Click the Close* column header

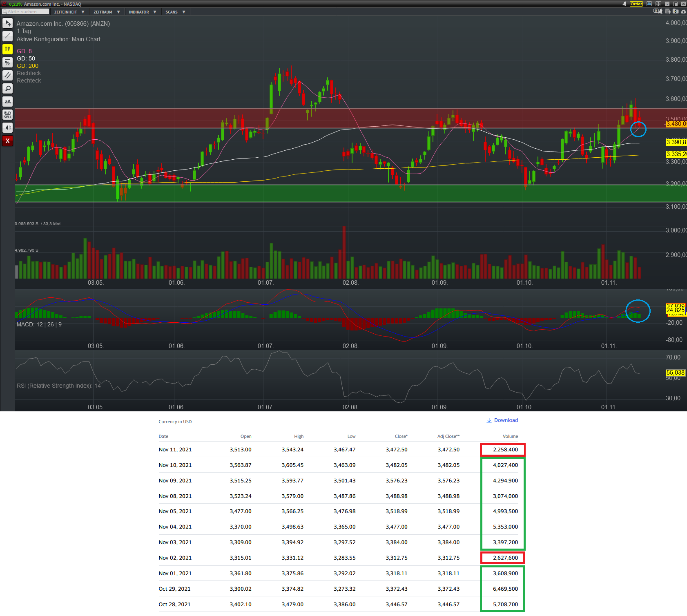click(x=401, y=436)
